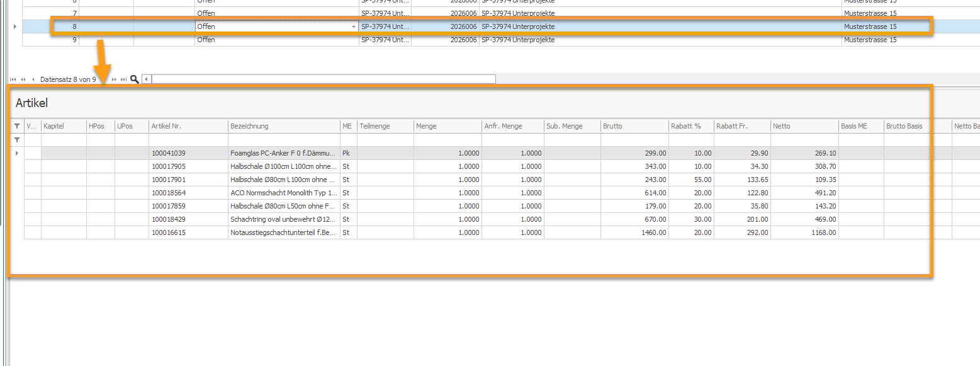Click filter row icon below header
The width and height of the screenshot is (980, 366).
[x=17, y=140]
